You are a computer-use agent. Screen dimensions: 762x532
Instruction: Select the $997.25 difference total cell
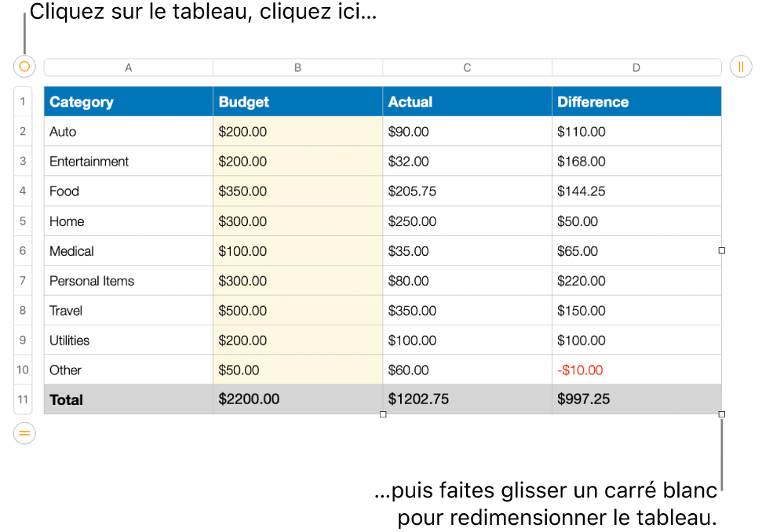[636, 399]
